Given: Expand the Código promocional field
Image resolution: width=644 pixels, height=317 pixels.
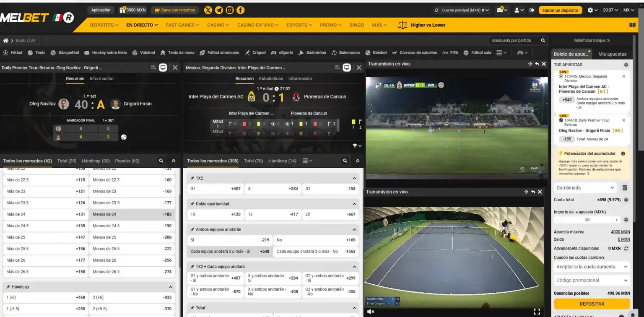Looking at the screenshot, I should click(592, 280).
